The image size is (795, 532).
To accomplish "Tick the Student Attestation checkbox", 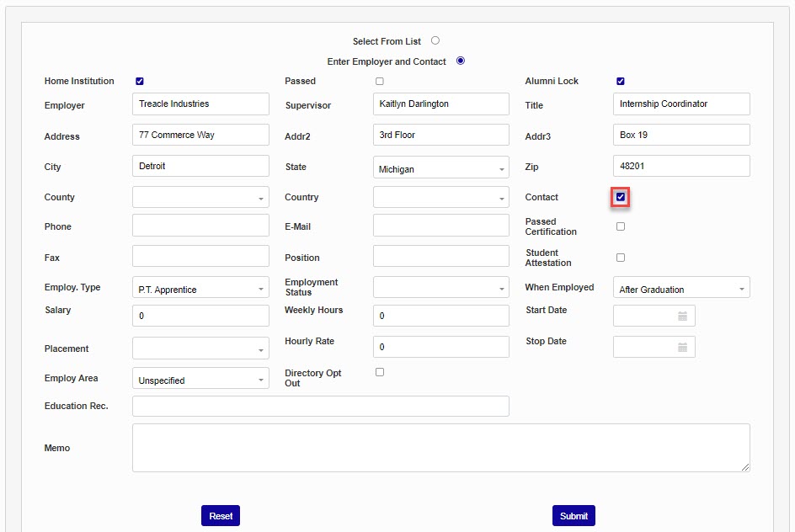I will [621, 258].
